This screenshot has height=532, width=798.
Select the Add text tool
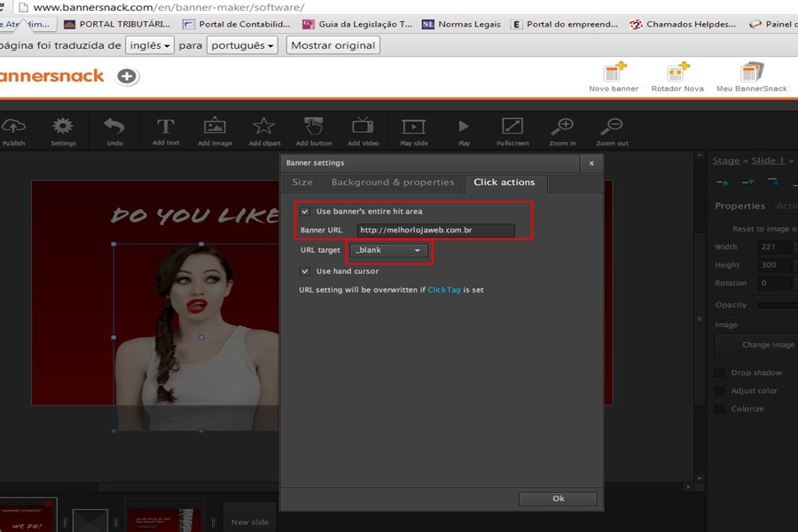point(166,131)
